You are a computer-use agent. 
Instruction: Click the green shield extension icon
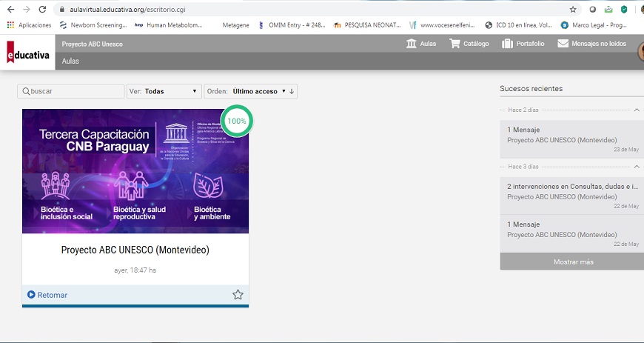[624, 10]
